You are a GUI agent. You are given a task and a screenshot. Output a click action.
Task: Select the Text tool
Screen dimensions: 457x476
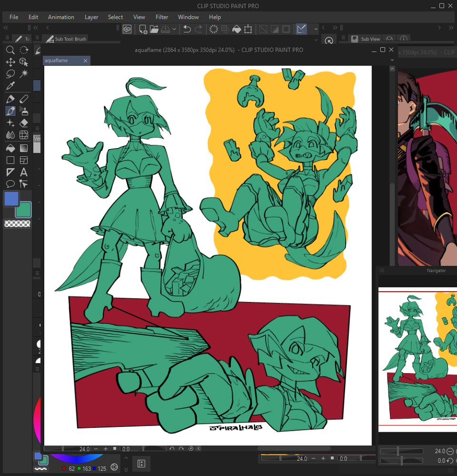click(24, 172)
